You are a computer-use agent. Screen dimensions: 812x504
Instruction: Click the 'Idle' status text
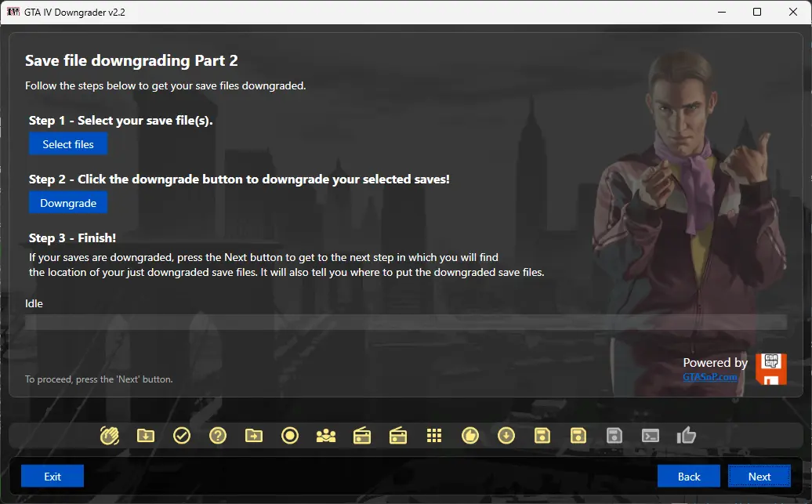34,303
